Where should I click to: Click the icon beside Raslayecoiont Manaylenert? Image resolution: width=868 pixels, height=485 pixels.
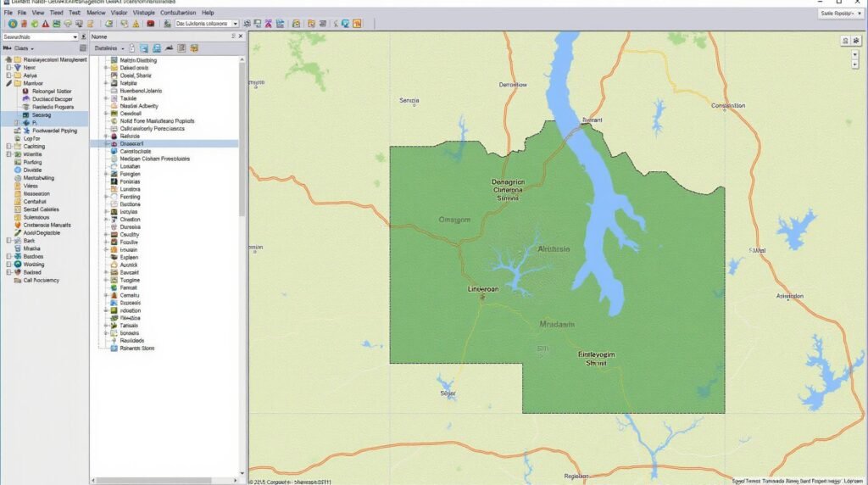click(18, 60)
